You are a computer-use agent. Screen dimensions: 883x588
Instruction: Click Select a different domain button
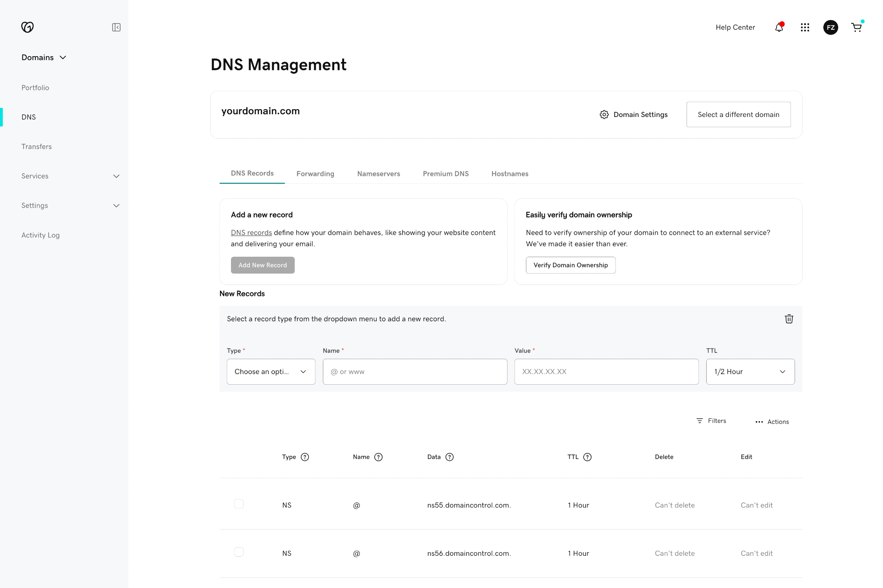738,115
